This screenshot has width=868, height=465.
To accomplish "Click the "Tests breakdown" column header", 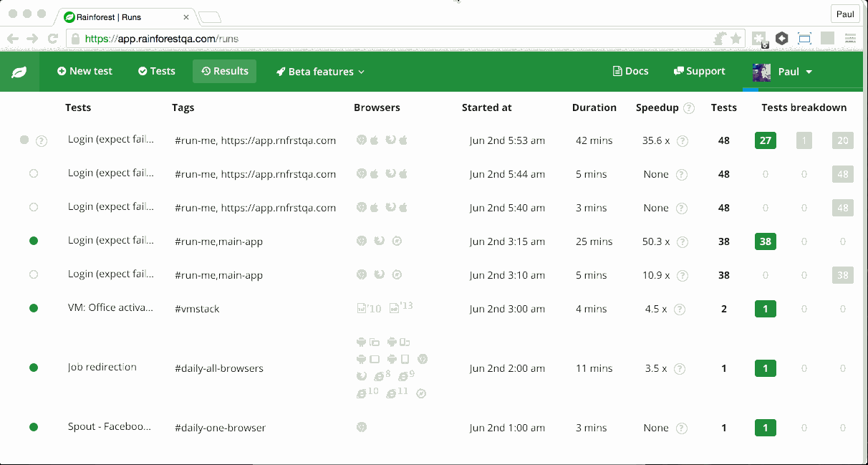I will pyautogui.click(x=804, y=107).
